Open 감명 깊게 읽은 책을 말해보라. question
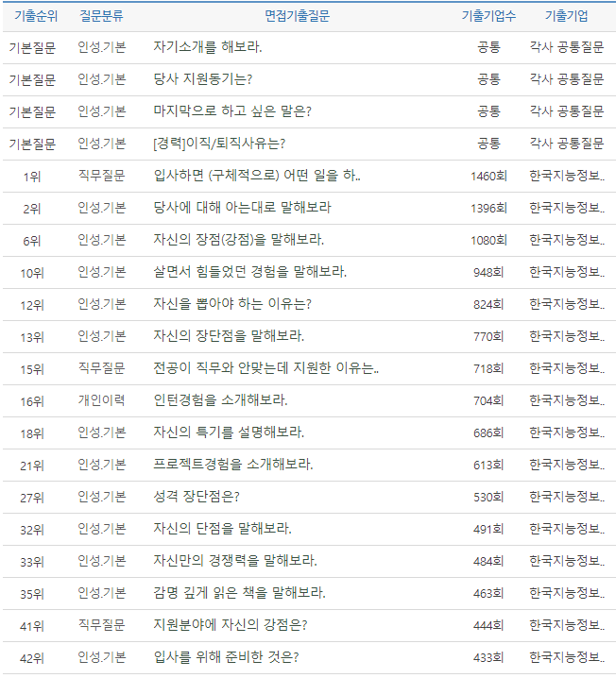This screenshot has width=616, height=678. (239, 593)
